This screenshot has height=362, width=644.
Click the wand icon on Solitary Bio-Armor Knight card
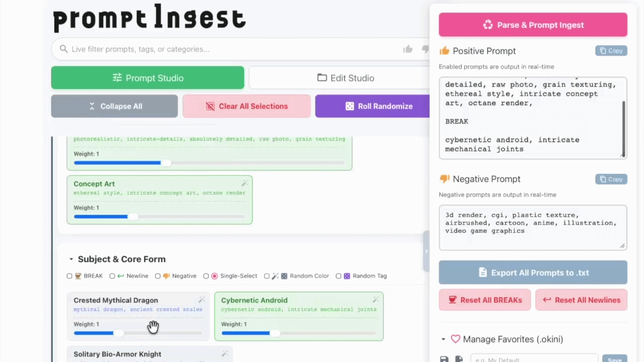[225, 354]
